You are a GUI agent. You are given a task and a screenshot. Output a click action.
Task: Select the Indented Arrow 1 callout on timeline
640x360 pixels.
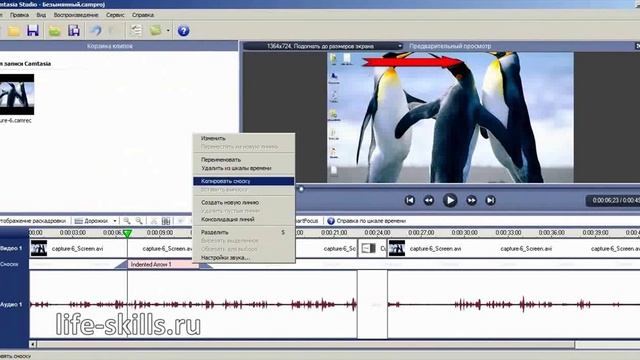pos(163,264)
